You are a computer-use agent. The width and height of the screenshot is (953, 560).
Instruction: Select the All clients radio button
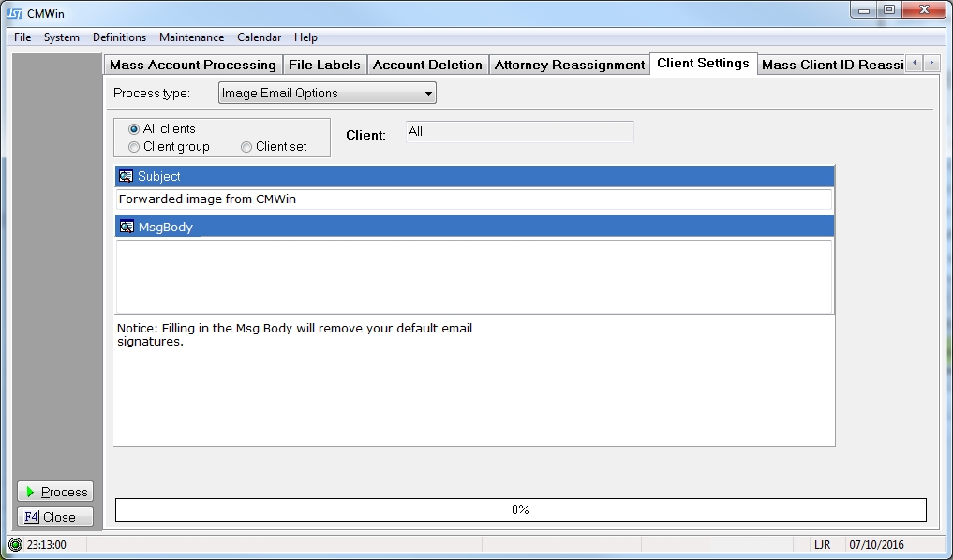click(x=134, y=129)
